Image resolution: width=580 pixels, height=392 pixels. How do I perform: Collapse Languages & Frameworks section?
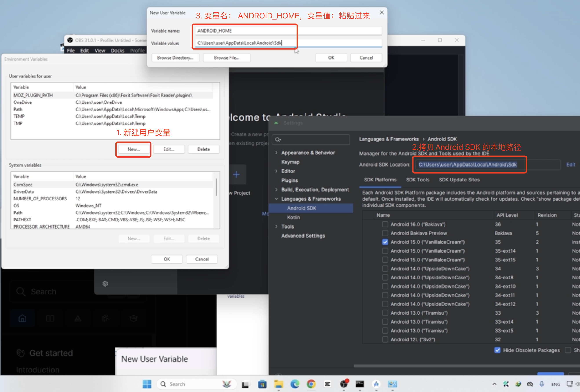[x=276, y=199]
